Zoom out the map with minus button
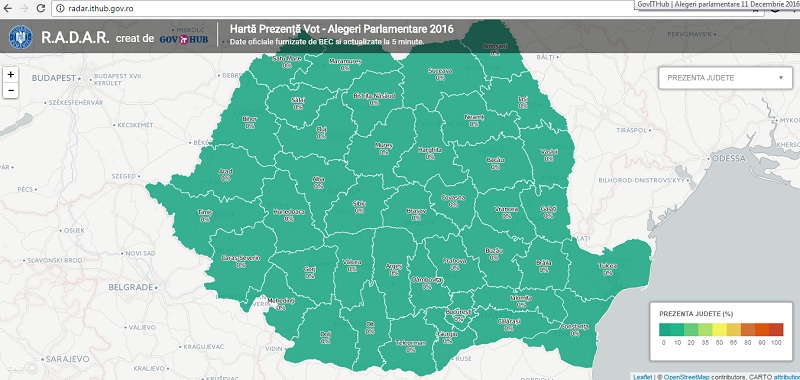The height and width of the screenshot is (380, 800). point(11,90)
